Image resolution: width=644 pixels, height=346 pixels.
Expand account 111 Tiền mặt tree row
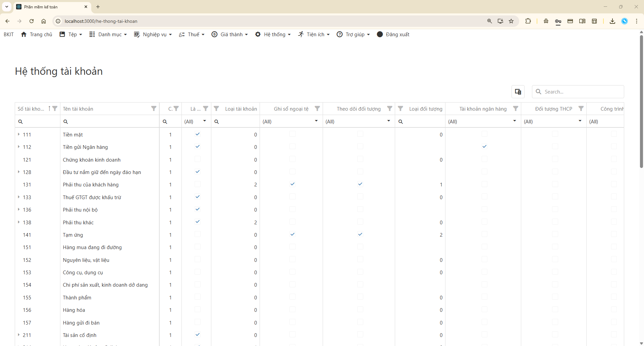pos(19,134)
